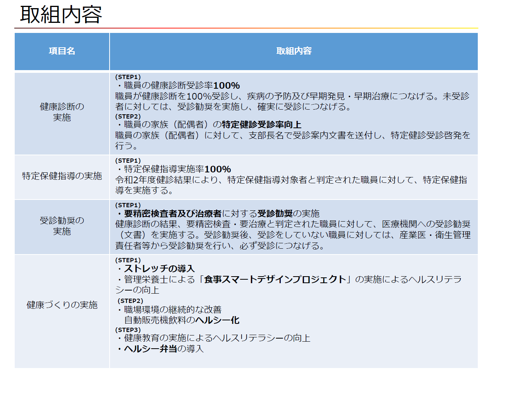532x399 pixels.
Task: Click the line 職員の健康診断受診率100%
Action: [178, 86]
